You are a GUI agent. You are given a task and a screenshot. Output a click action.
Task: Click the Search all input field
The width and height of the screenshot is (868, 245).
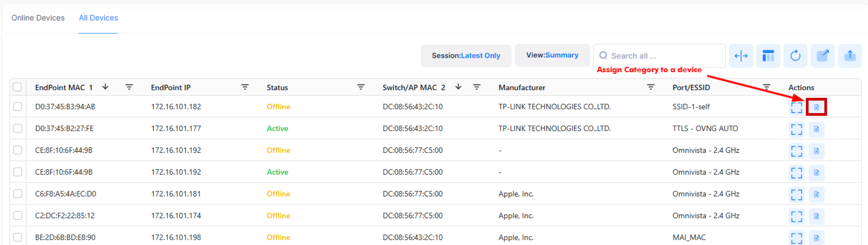click(x=664, y=56)
